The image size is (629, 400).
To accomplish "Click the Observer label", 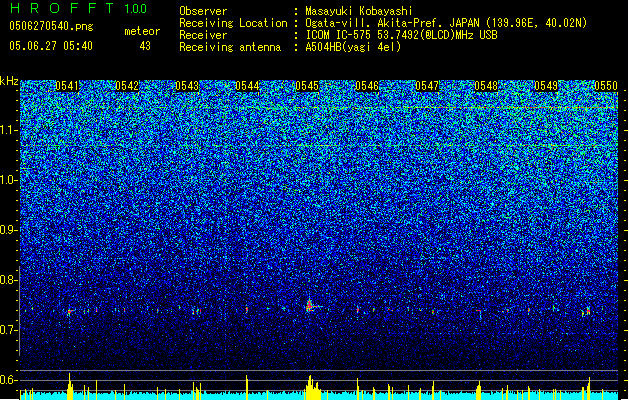I will pyautogui.click(x=203, y=11).
